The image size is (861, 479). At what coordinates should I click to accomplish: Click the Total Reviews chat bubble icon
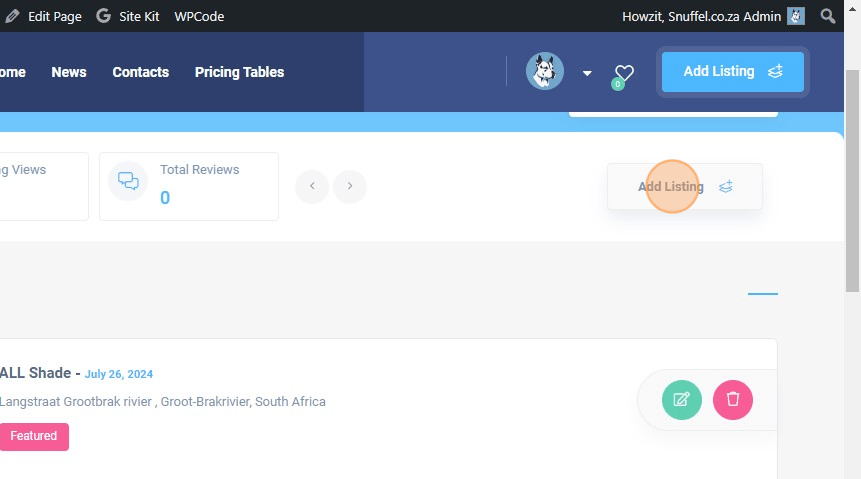(128, 181)
